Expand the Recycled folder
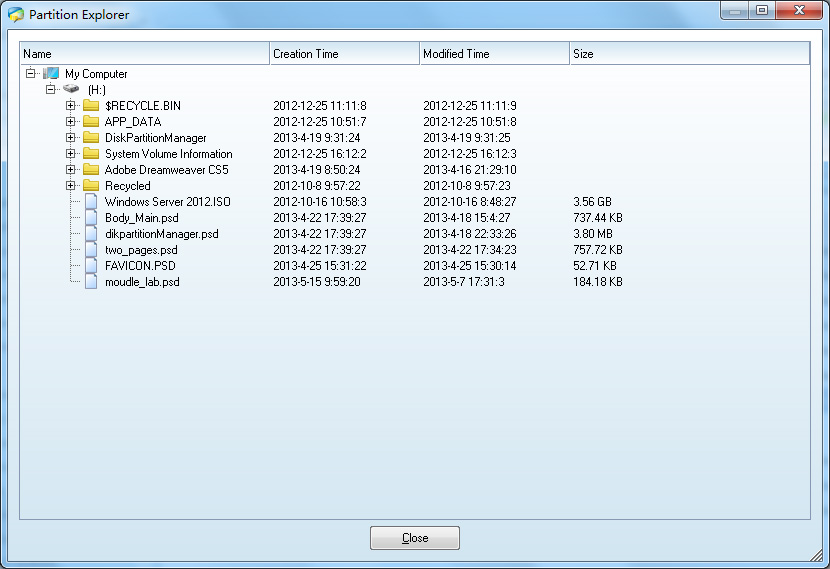The image size is (830, 569). (x=71, y=186)
